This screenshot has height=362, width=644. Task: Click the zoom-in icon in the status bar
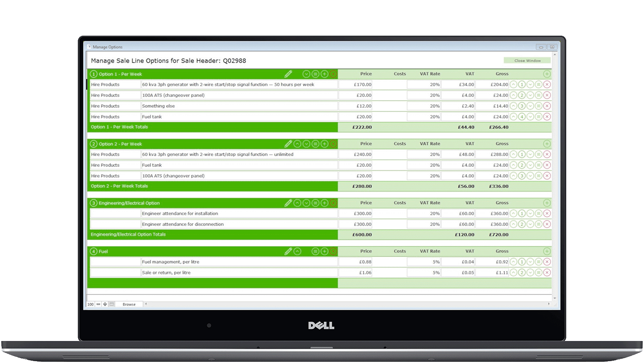pyautogui.click(x=105, y=304)
